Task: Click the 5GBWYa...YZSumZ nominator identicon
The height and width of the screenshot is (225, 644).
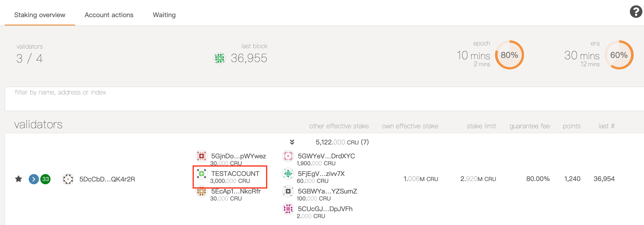Action: [x=288, y=191]
